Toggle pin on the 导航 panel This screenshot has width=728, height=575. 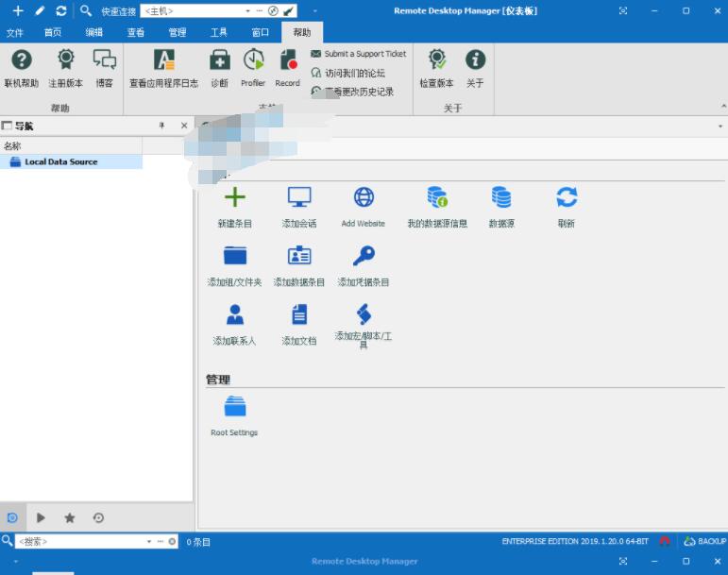162,126
